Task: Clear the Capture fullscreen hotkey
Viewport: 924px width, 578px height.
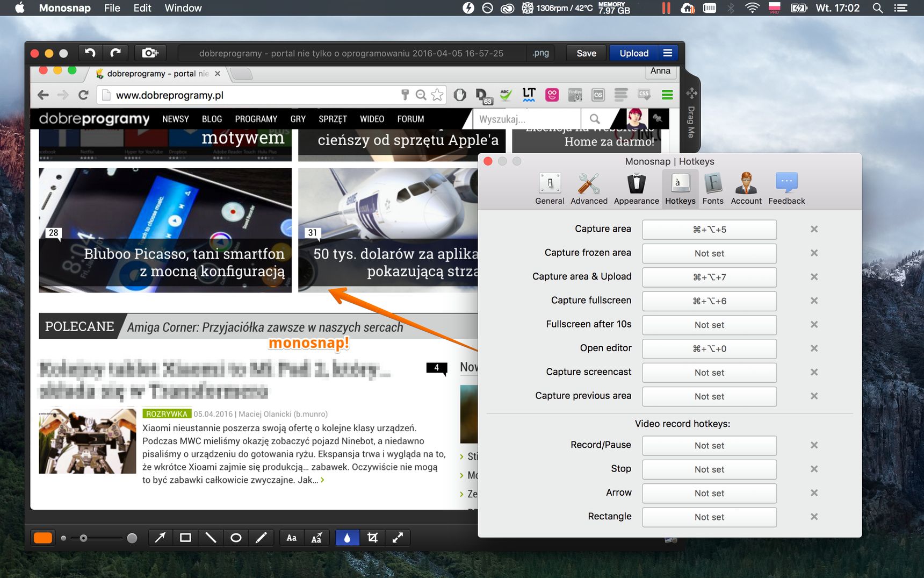Action: coord(814,301)
